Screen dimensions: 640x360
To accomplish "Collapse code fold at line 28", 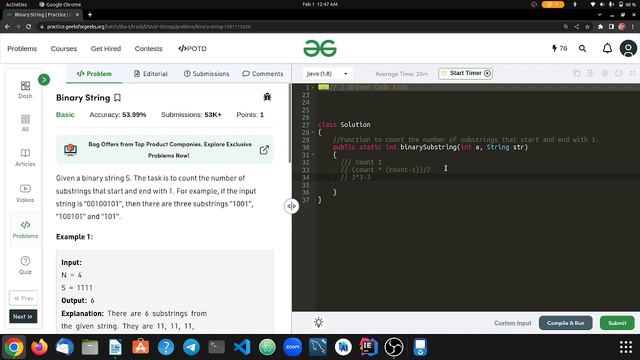I will (x=313, y=132).
